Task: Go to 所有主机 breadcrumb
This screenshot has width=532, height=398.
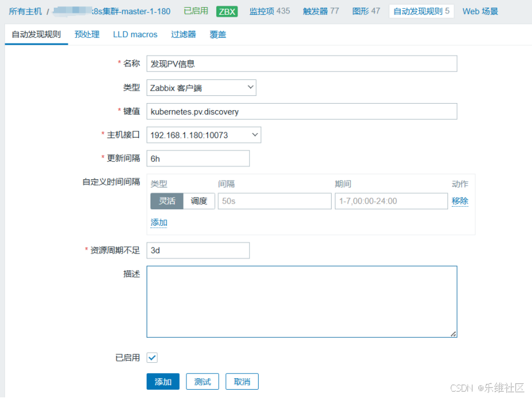Action: click(26, 11)
